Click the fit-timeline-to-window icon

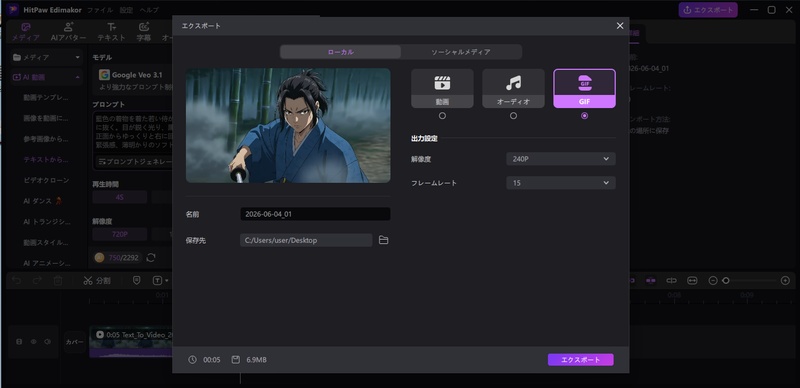click(x=692, y=281)
